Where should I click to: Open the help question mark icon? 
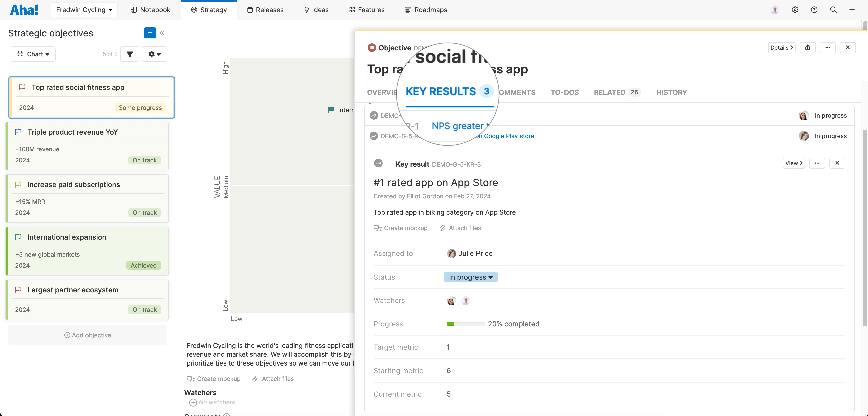814,10
